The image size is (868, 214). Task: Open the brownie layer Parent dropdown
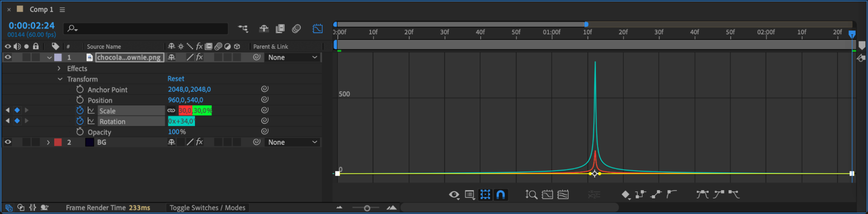click(292, 57)
